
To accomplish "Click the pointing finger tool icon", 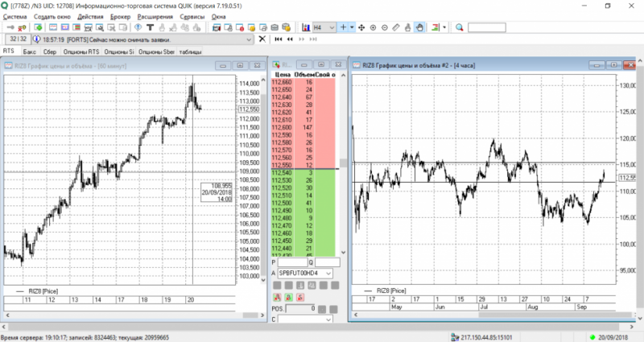I will [407, 27].
